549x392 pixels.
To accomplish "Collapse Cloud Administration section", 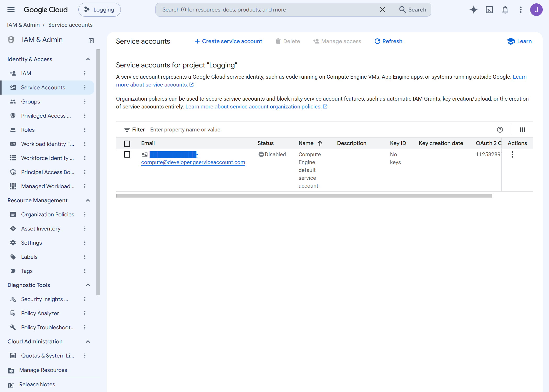I will pos(88,342).
